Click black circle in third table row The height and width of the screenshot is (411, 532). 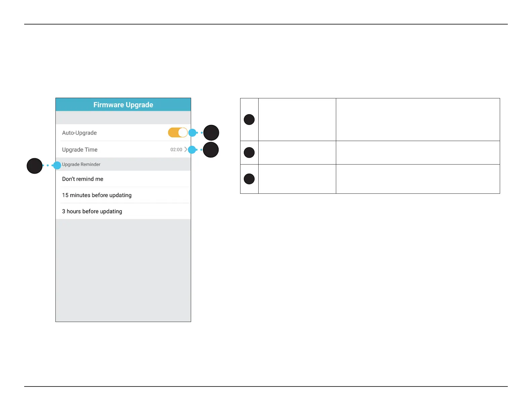pos(249,179)
